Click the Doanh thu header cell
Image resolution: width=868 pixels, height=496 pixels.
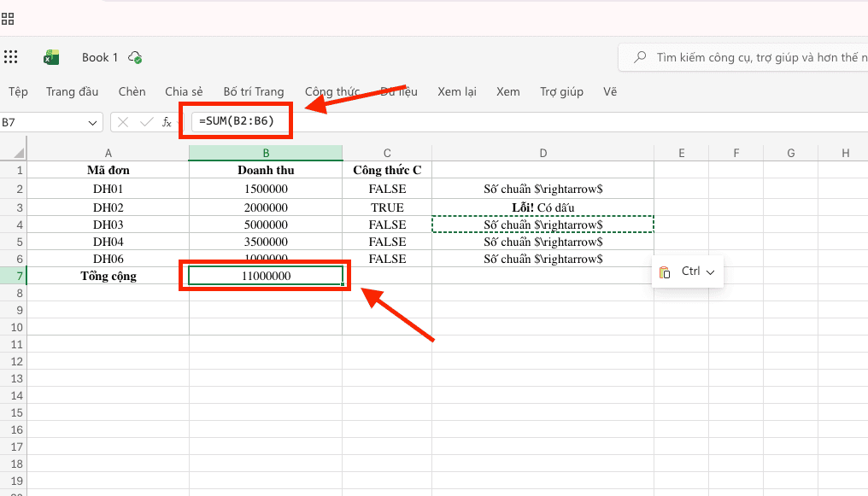(x=266, y=170)
